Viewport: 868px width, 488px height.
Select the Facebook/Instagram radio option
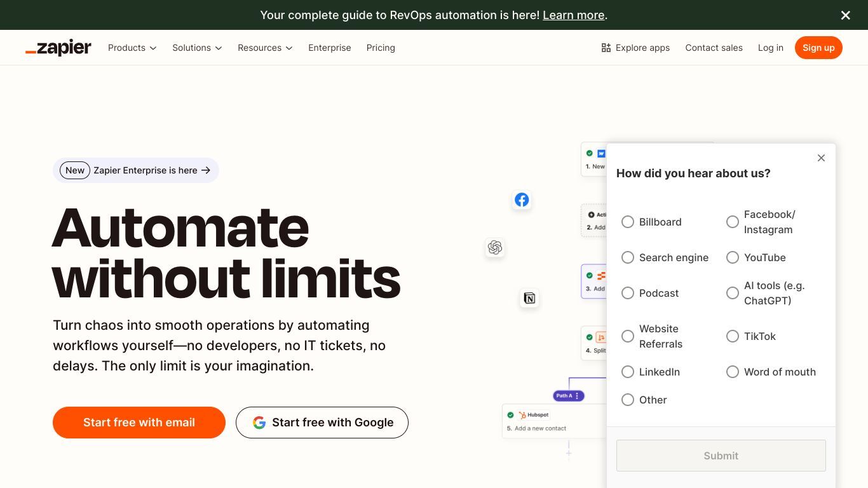coord(733,222)
